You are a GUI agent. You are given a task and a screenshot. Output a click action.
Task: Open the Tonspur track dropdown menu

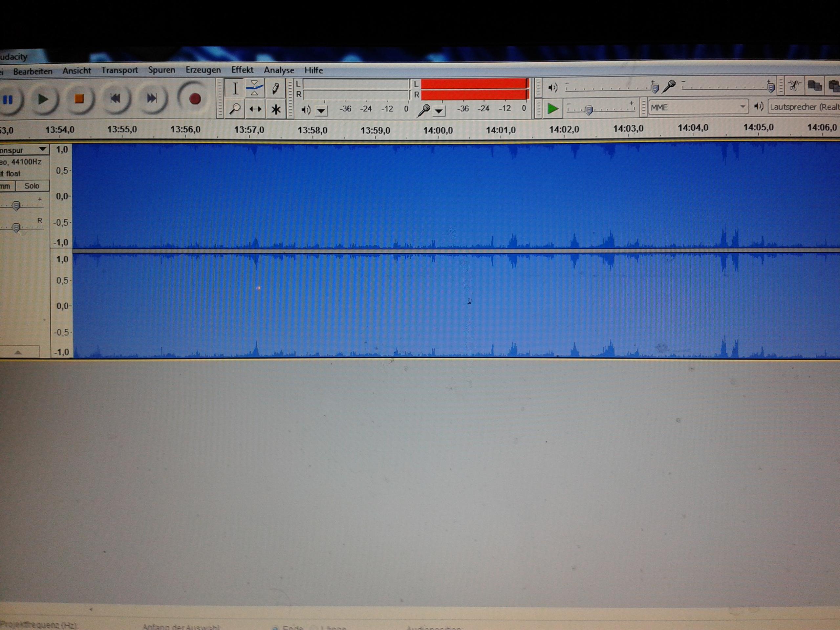tap(43, 149)
